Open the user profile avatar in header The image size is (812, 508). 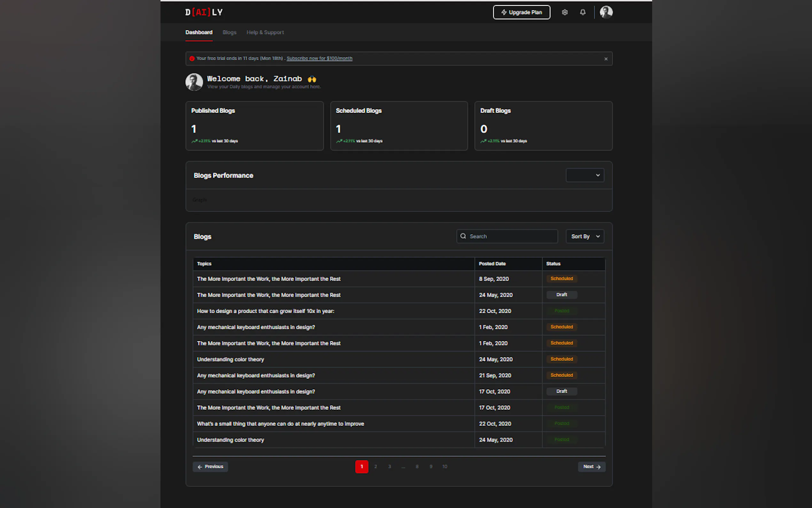tap(606, 12)
